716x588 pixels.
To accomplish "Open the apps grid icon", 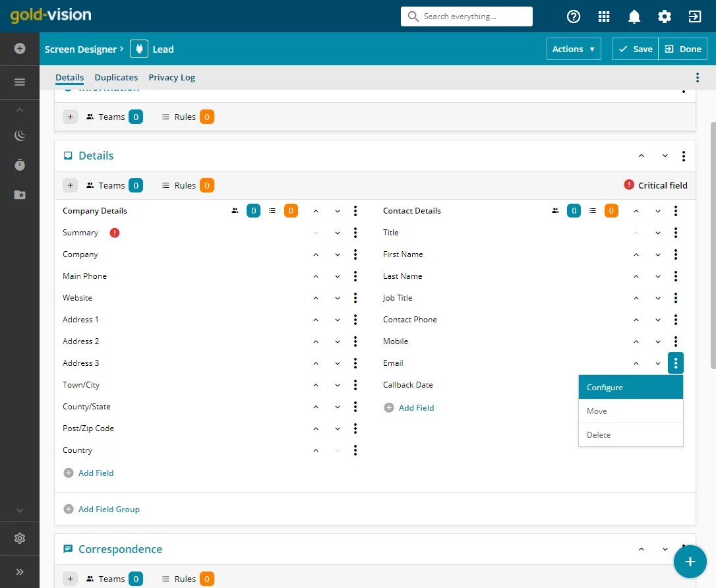I will [x=604, y=16].
